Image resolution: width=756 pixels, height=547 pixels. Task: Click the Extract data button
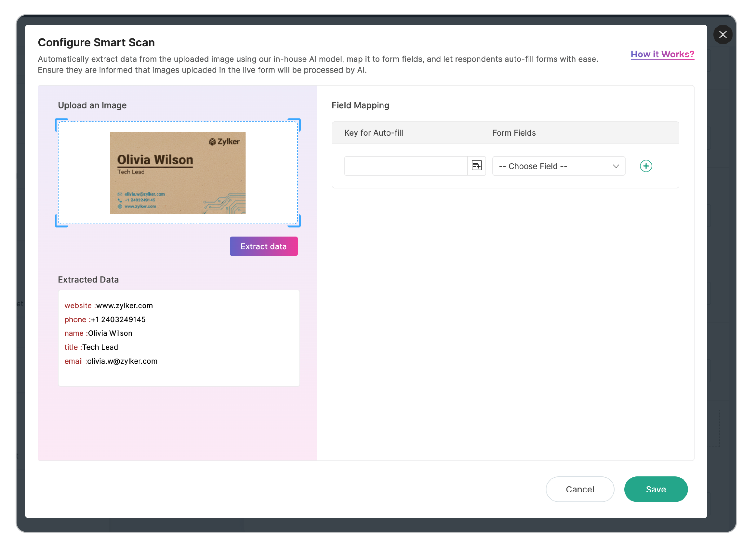263,246
